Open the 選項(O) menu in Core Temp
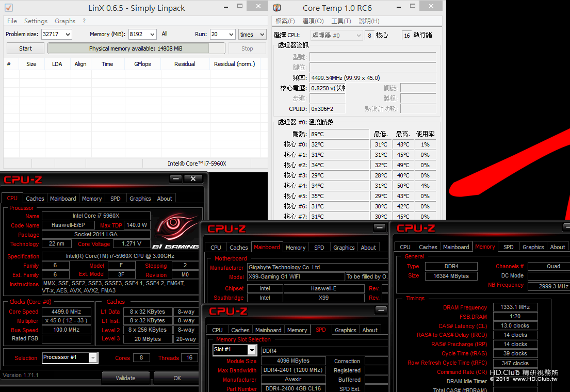This screenshot has height=392, width=570. point(313,21)
